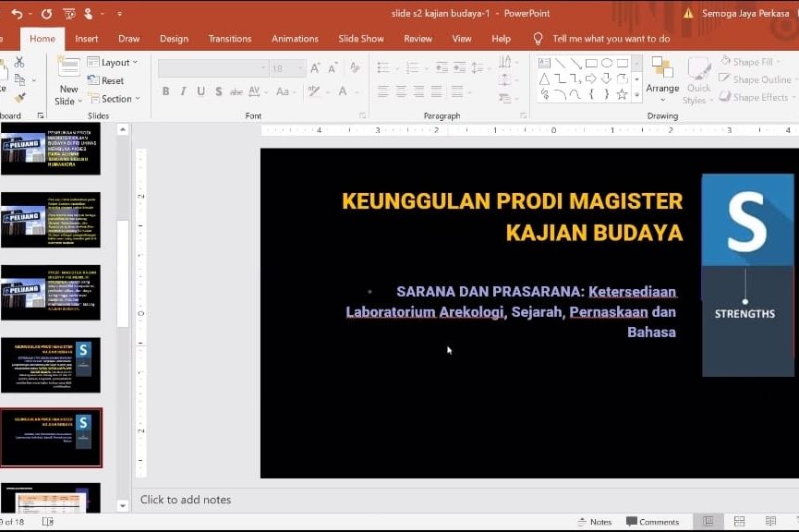Switch to Slide Sorter view icon
Viewport: 799px width, 532px height.
coord(738,522)
